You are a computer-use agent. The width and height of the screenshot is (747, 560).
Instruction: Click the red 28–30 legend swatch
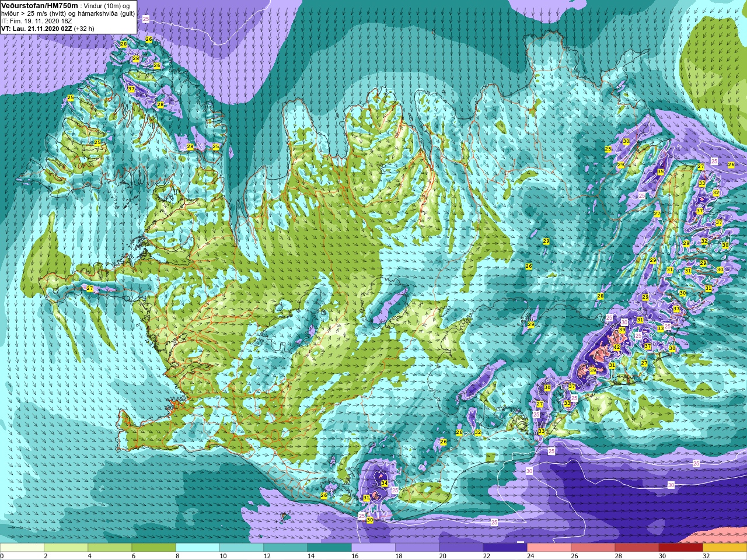pos(637,548)
